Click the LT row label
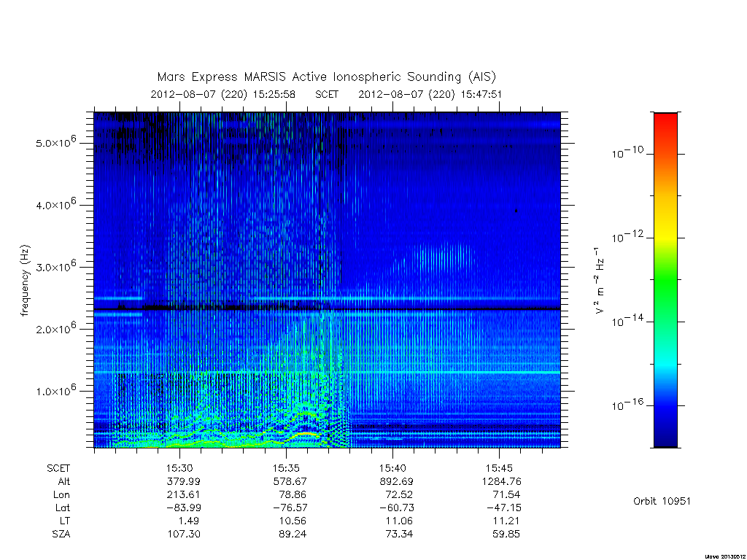The height and width of the screenshot is (560, 747). click(65, 521)
